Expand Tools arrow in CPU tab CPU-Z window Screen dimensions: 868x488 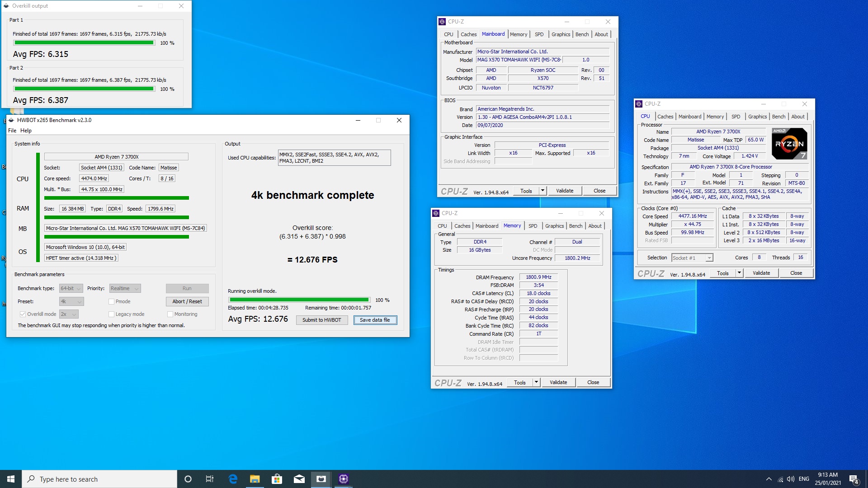pyautogui.click(x=739, y=273)
